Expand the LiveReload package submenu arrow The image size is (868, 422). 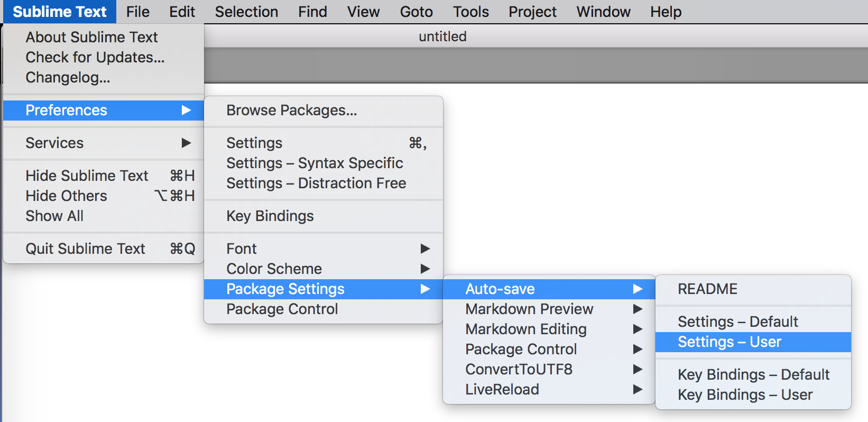point(638,389)
